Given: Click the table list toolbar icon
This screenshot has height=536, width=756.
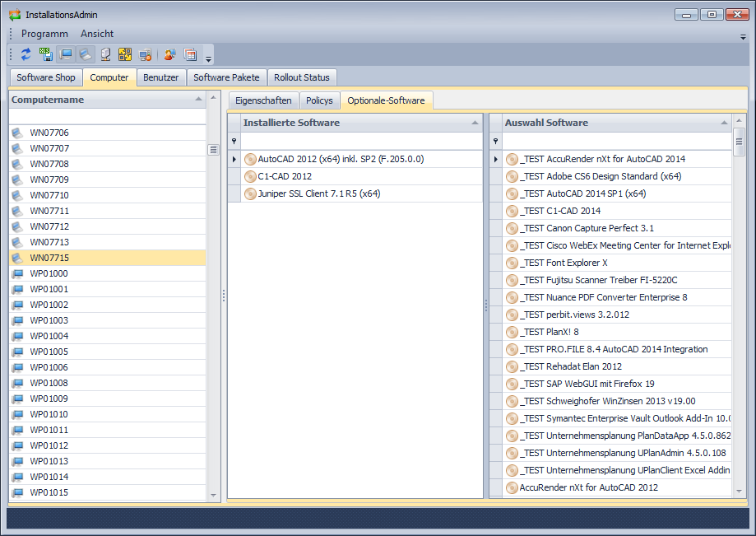Looking at the screenshot, I should tap(190, 54).
